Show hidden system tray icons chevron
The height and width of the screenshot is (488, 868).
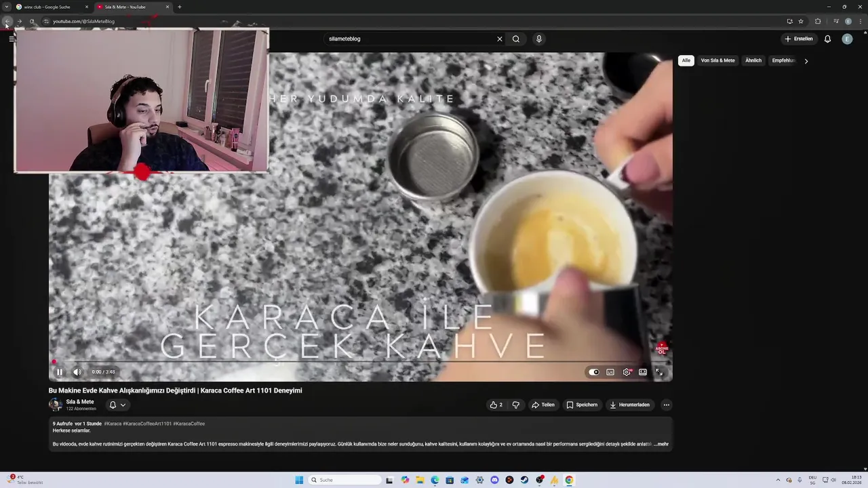click(778, 480)
